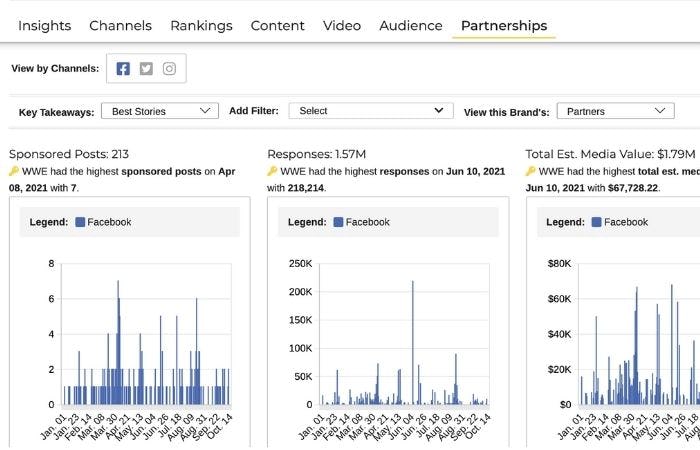This screenshot has height=450, width=700.
Task: Open the Audience tab
Action: tap(410, 25)
